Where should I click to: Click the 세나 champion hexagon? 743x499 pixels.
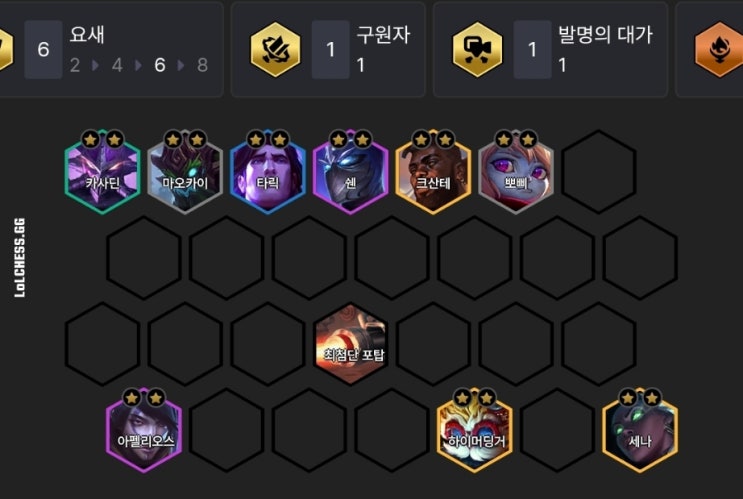640,430
